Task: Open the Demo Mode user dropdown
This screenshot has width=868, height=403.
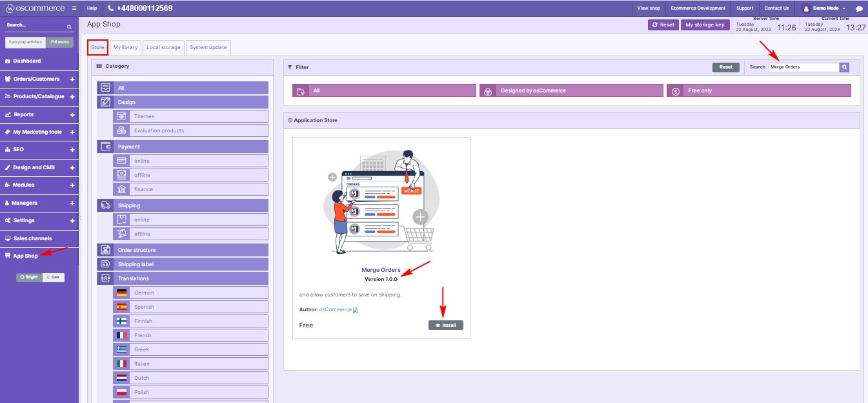Action: [x=824, y=8]
